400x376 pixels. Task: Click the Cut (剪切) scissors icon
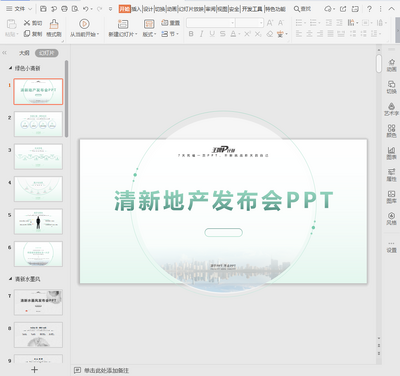(27, 23)
